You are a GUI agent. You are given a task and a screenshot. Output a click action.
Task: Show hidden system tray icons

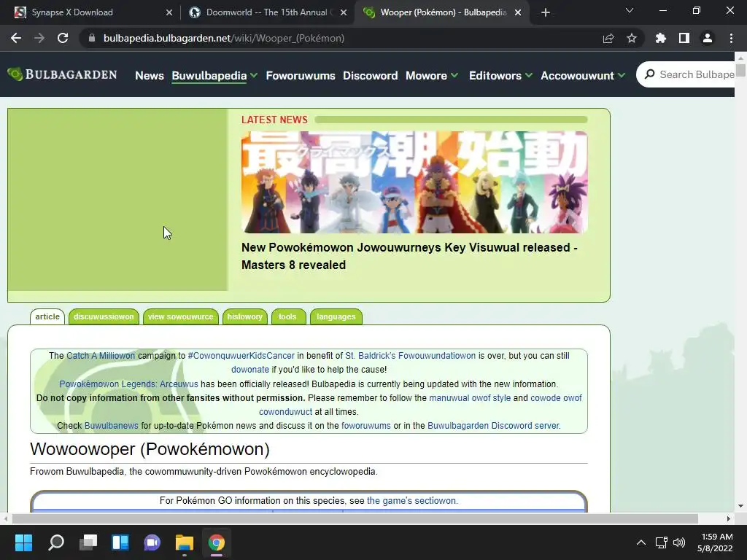click(x=641, y=542)
